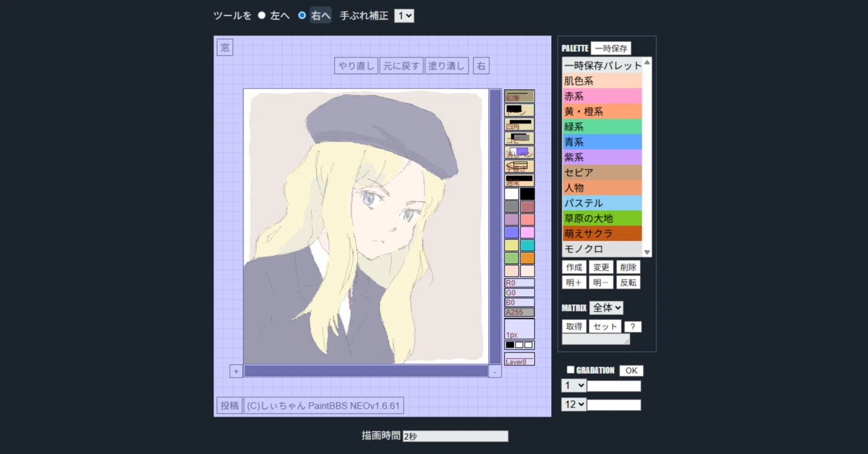
Task: Select the ツールを 右へ radio option
Action: coord(302,15)
